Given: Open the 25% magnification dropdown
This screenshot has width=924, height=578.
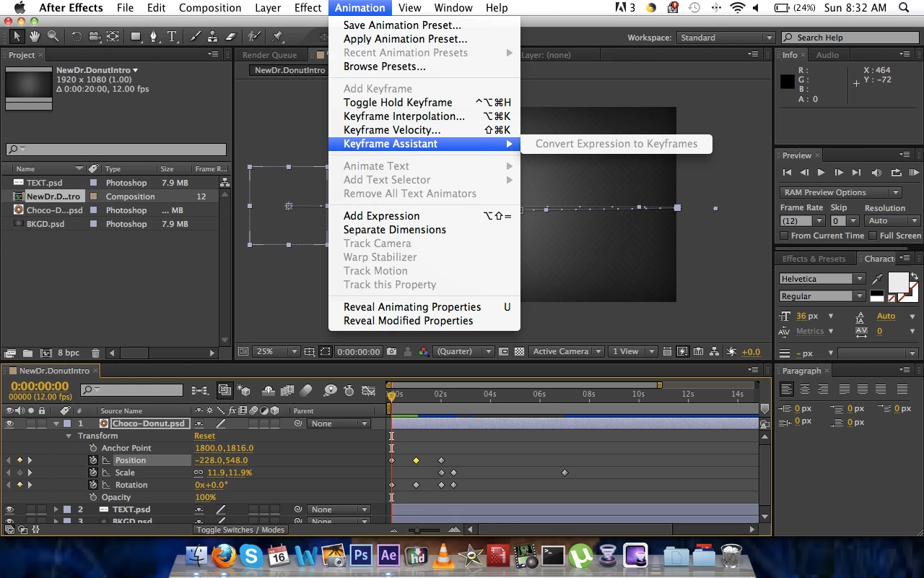Looking at the screenshot, I should click(x=276, y=352).
